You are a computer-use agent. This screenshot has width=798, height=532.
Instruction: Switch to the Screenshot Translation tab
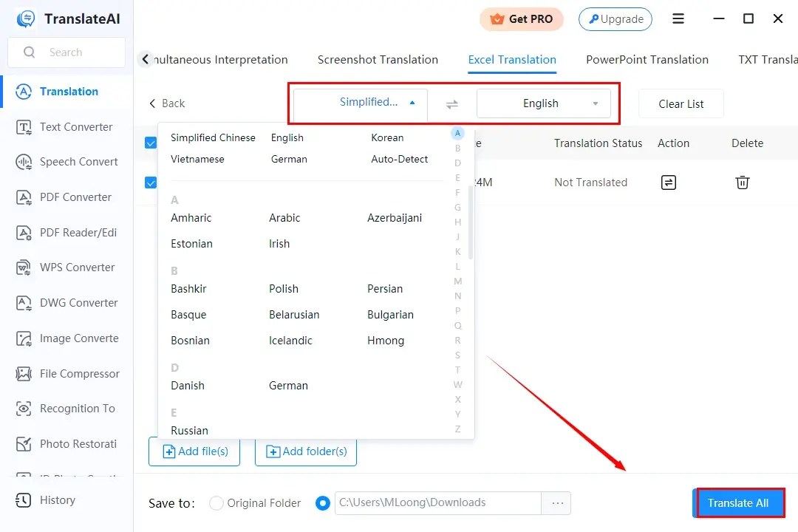(x=378, y=59)
